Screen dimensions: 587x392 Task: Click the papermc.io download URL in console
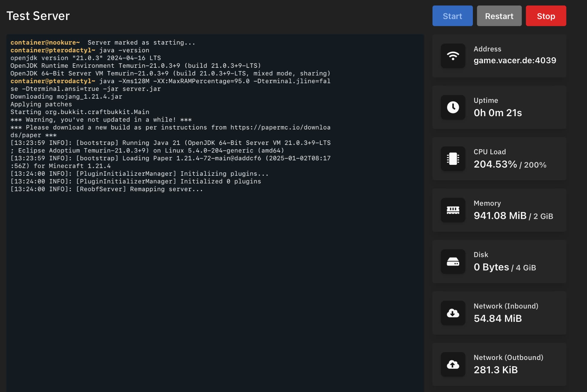pos(280,127)
